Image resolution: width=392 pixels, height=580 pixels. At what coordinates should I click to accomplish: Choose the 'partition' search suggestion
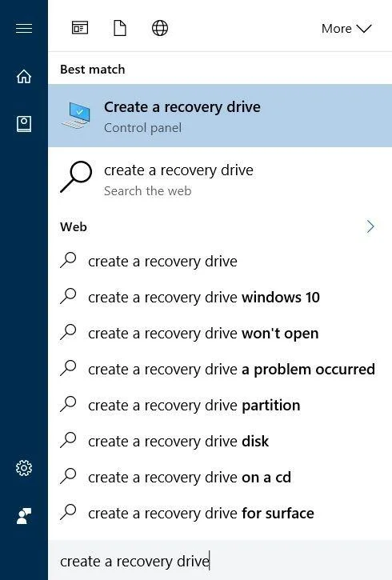[x=220, y=405]
